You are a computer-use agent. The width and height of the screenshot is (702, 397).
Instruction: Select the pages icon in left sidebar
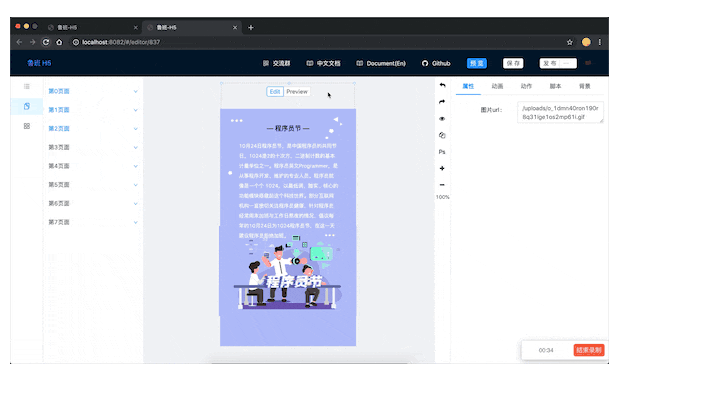[x=27, y=106]
